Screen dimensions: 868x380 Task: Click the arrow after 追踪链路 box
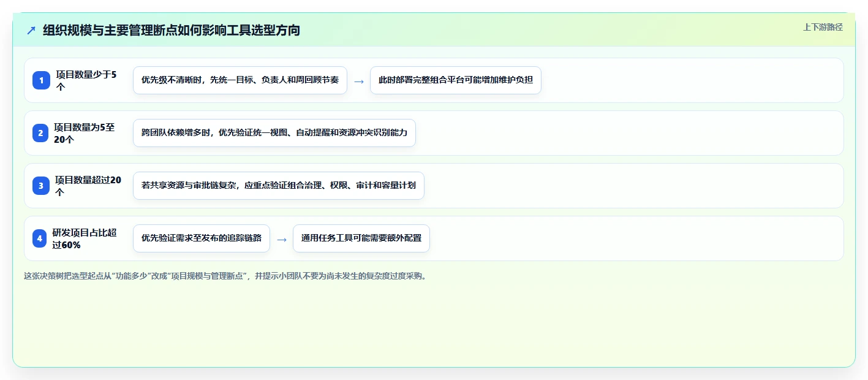282,239
